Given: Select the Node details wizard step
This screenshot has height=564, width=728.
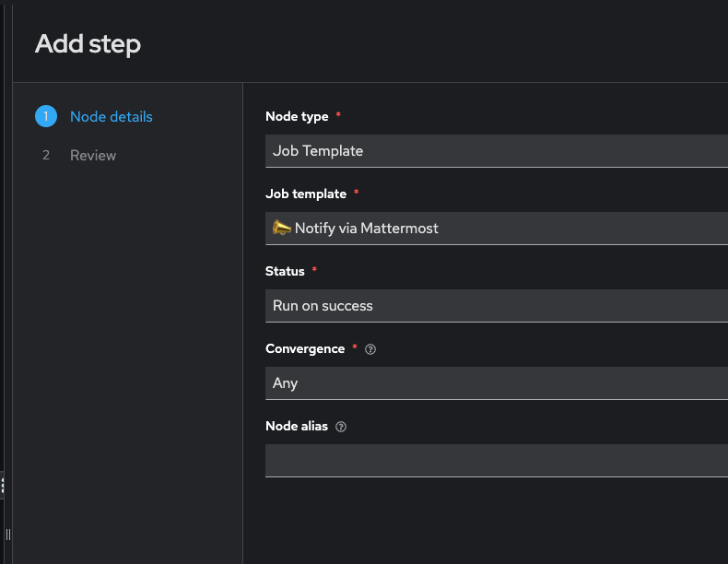Looking at the screenshot, I should (x=112, y=117).
